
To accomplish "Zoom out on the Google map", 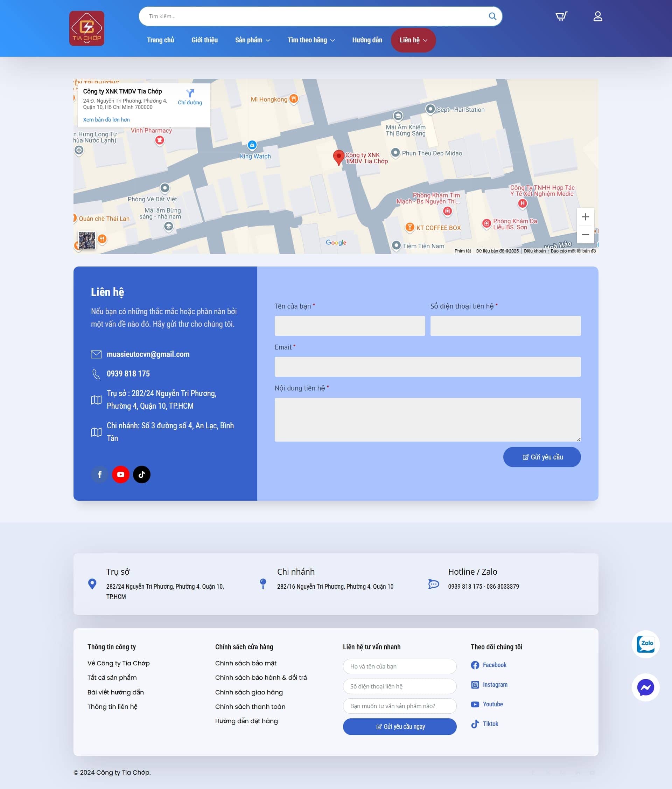I will coord(585,235).
